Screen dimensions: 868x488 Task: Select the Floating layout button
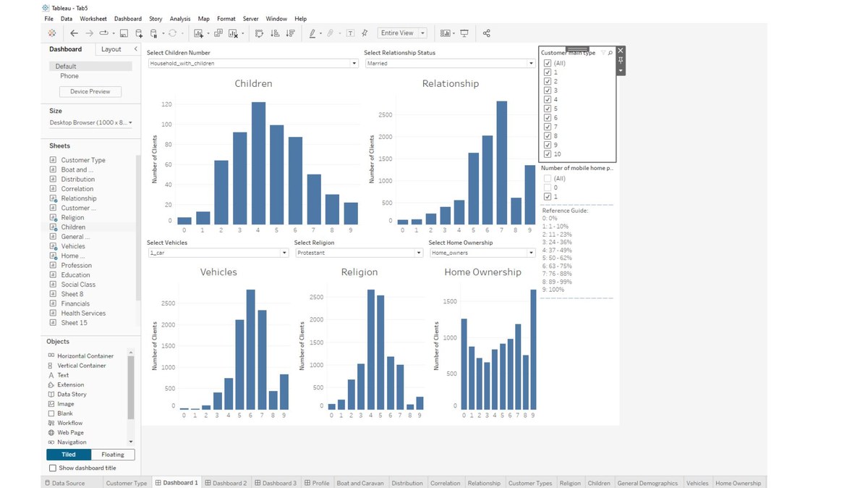(113, 455)
